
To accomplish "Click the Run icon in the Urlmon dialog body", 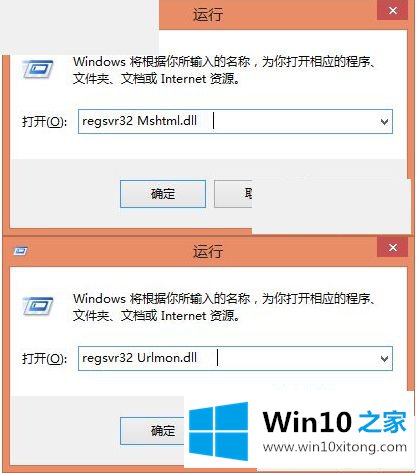I will [x=38, y=306].
